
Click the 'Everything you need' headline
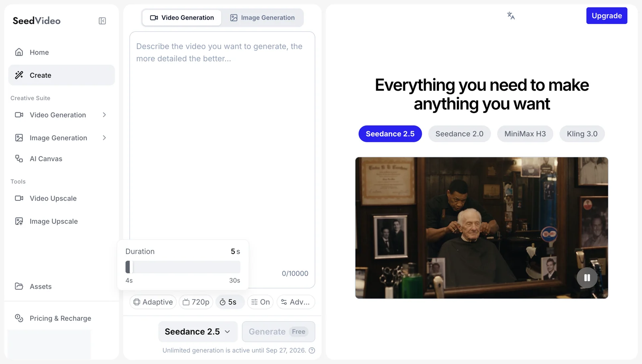482,94
